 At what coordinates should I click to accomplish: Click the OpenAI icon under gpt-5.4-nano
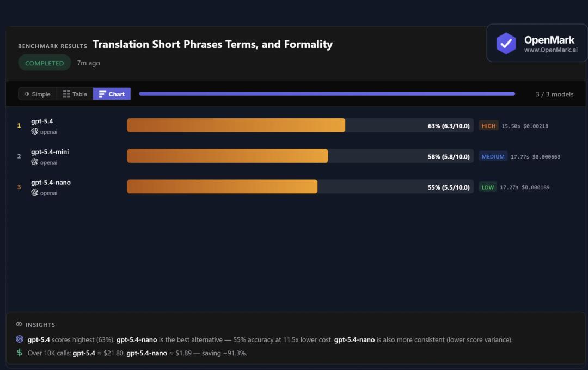(35, 192)
